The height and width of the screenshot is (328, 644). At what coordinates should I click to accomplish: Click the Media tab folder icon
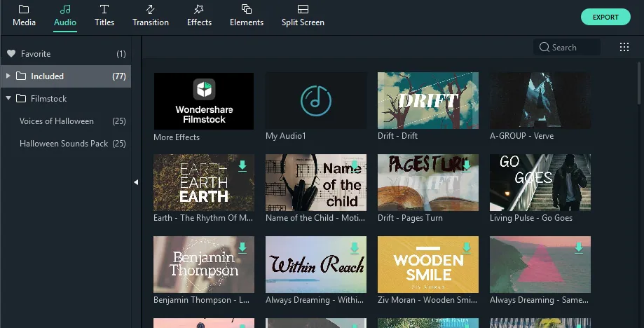click(x=24, y=9)
